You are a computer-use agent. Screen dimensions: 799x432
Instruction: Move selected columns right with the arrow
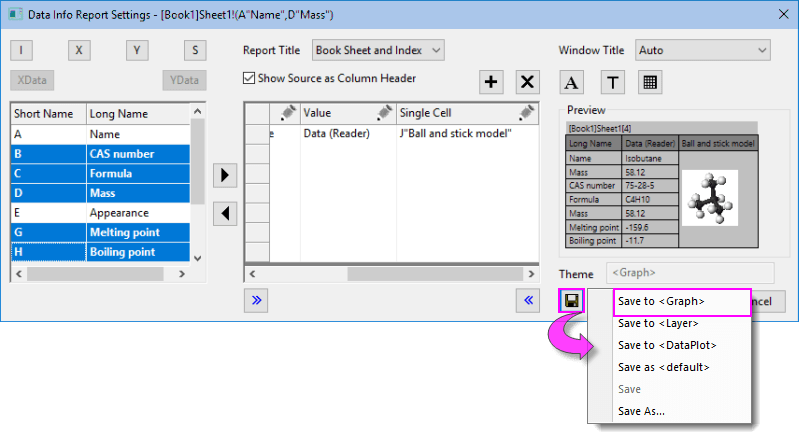pyautogui.click(x=225, y=175)
